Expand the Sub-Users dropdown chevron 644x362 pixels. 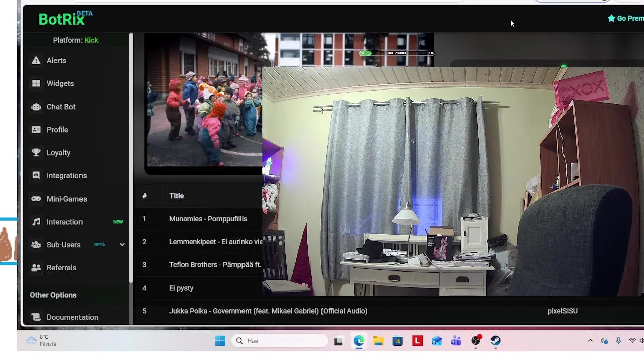coord(122,245)
